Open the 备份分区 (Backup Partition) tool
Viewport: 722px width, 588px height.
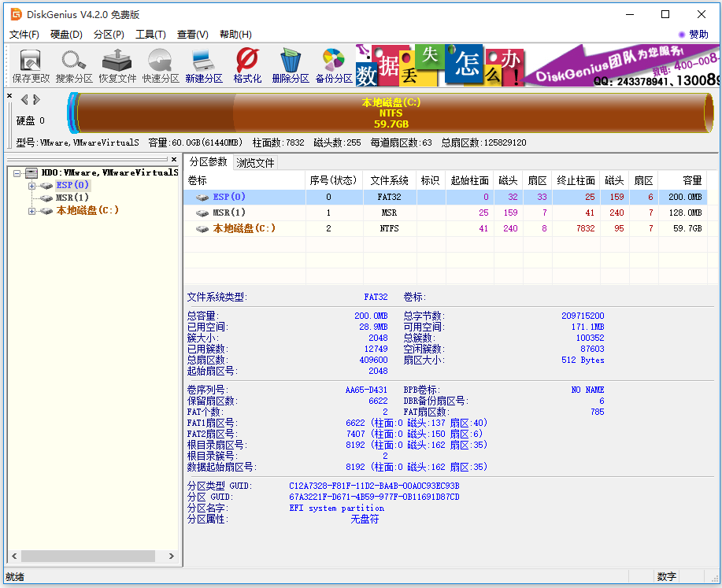[x=334, y=65]
